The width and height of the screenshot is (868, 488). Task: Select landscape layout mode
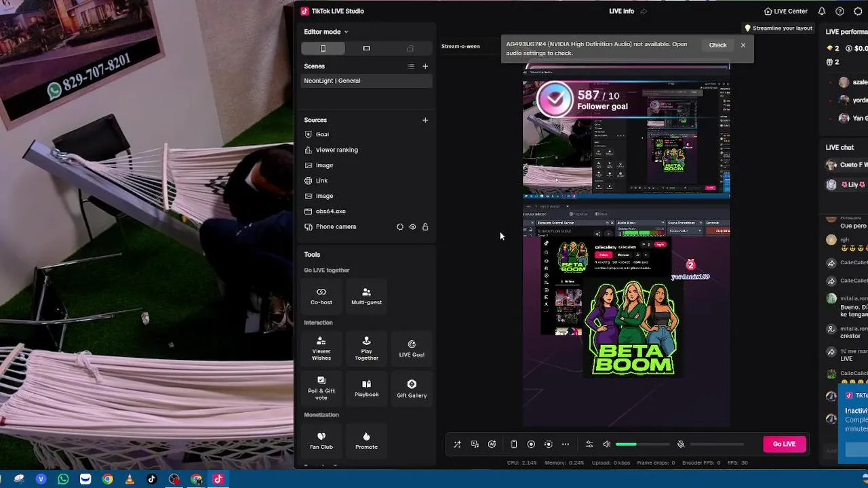pyautogui.click(x=366, y=48)
